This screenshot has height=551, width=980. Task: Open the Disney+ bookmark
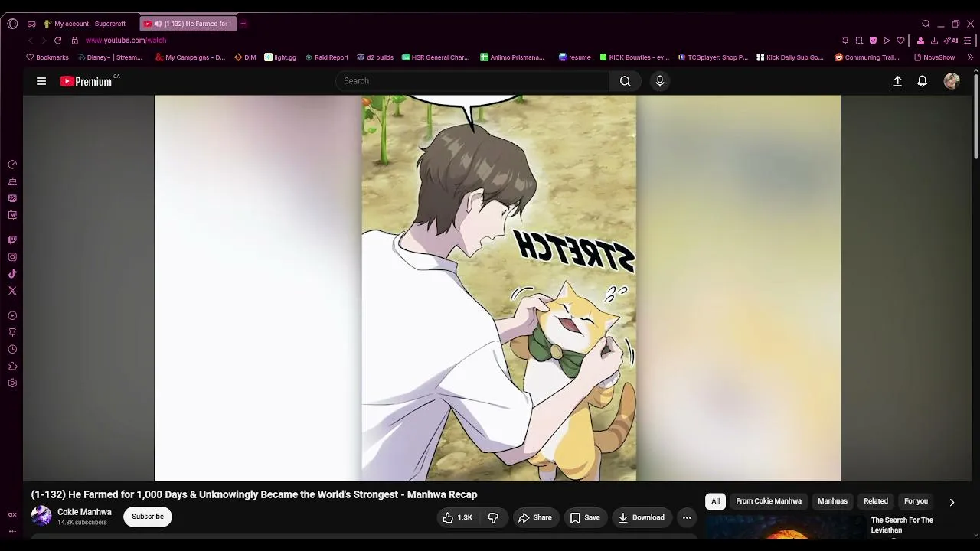(110, 57)
